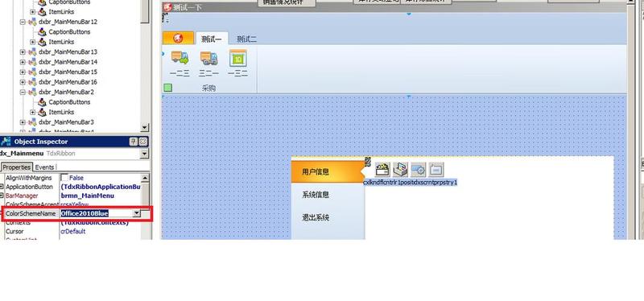Click the gear window third backstage icon
The height and width of the screenshot is (301, 644).
pyautogui.click(x=418, y=169)
